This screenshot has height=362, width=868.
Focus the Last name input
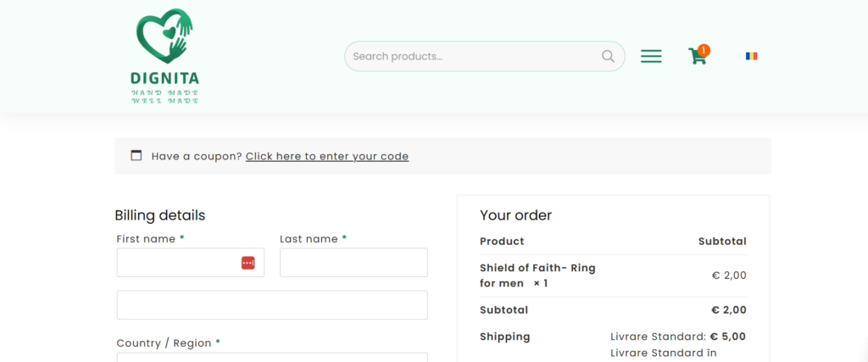point(353,262)
